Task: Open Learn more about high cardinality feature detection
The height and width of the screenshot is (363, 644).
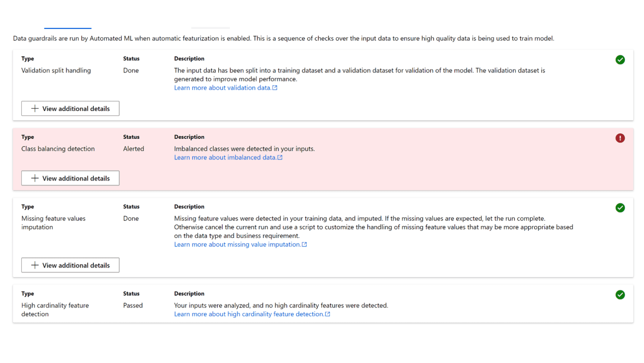Action: click(x=249, y=314)
